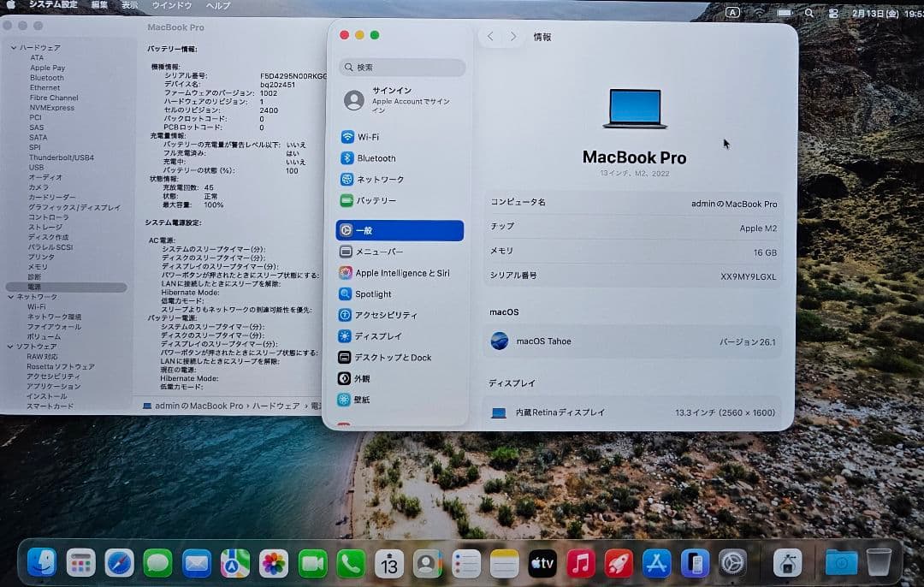Click the 検索 search field in System Settings
This screenshot has height=587, width=924.
[400, 67]
